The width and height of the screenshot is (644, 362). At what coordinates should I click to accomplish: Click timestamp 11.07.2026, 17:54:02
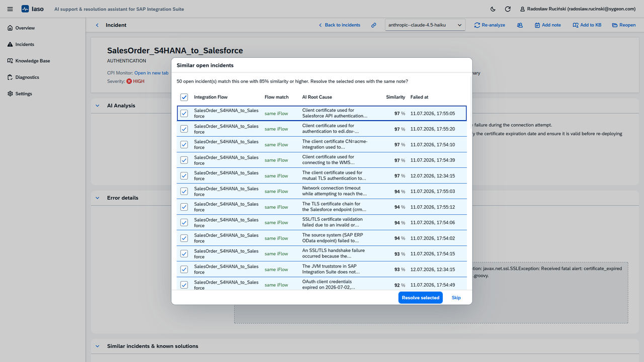pos(433,238)
